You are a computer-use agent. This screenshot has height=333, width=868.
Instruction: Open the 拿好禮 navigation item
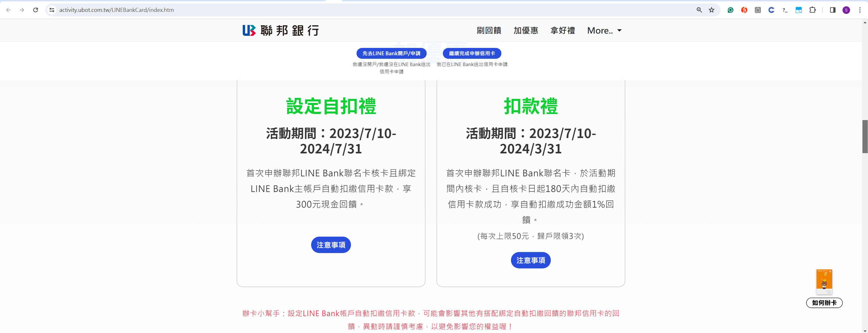[x=562, y=30]
